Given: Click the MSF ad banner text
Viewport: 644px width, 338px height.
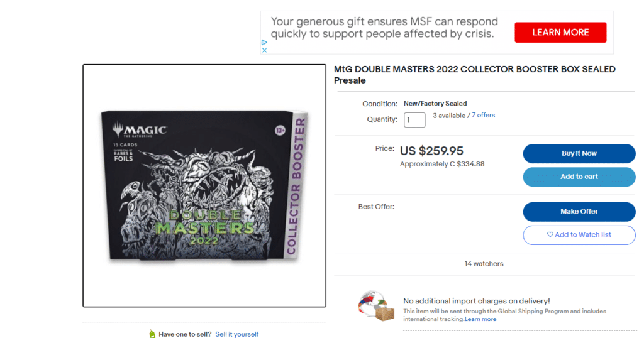Looking at the screenshot, I should 384,28.
